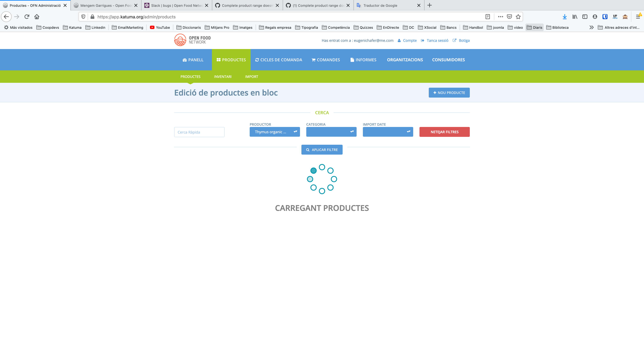Focus the Cerca Ràpida search field
This screenshot has width=644, height=362.
199,132
